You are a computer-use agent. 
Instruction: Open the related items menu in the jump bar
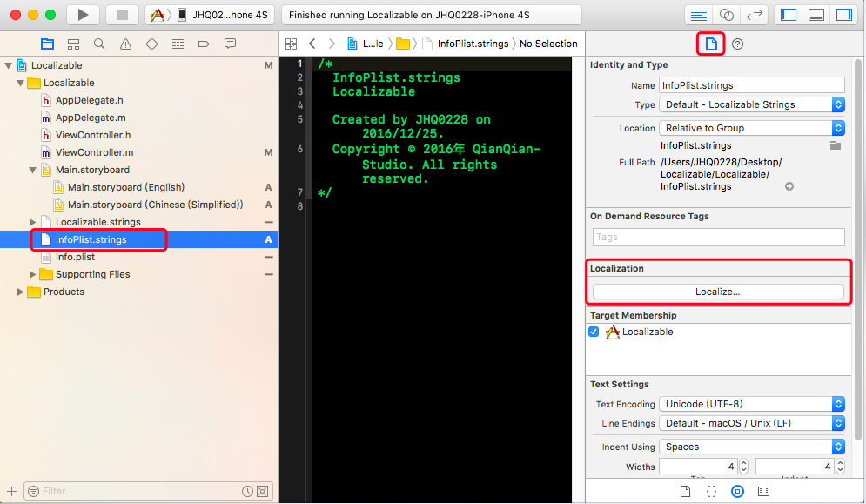291,44
